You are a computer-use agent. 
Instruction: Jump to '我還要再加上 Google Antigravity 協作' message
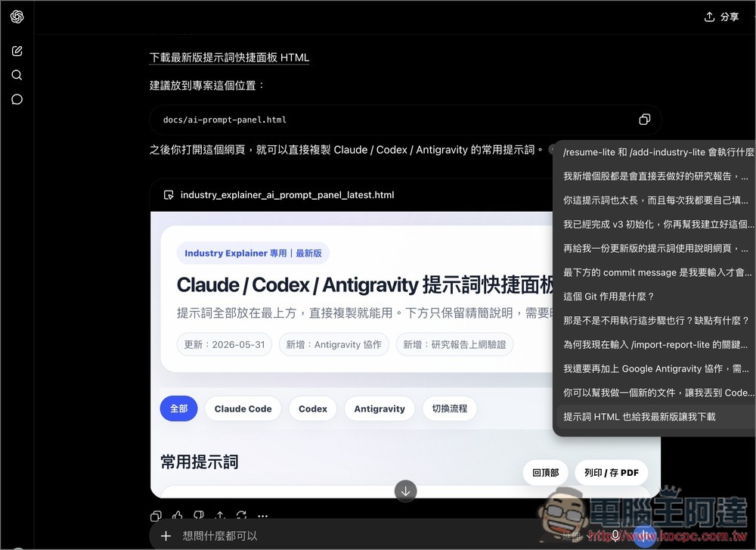(656, 368)
